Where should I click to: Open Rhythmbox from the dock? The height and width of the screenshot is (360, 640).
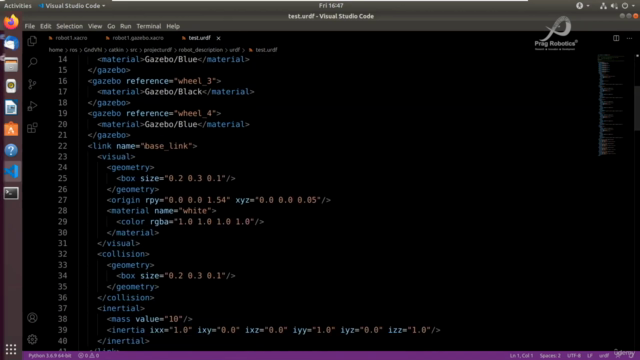coord(11,86)
